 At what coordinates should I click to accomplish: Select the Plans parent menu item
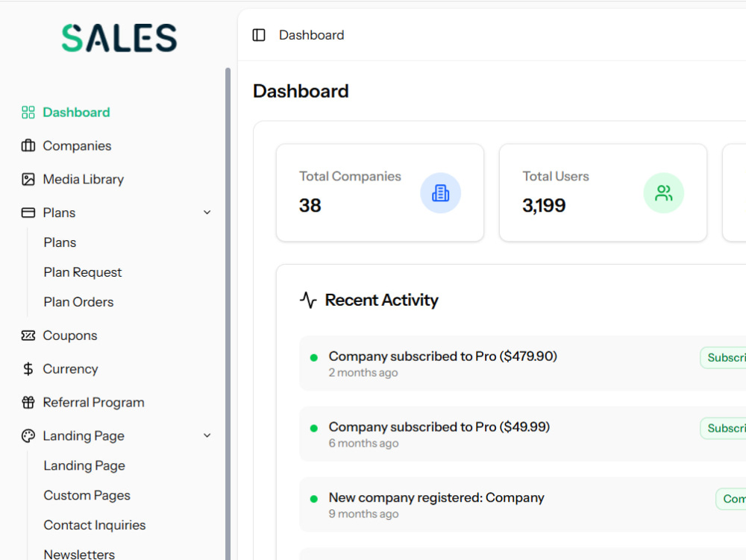coord(59,213)
